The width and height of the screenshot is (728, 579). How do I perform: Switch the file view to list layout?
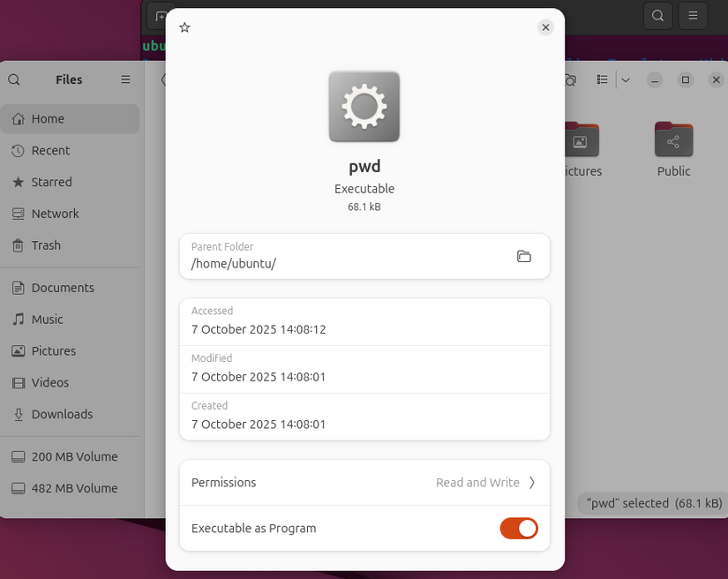click(x=602, y=79)
